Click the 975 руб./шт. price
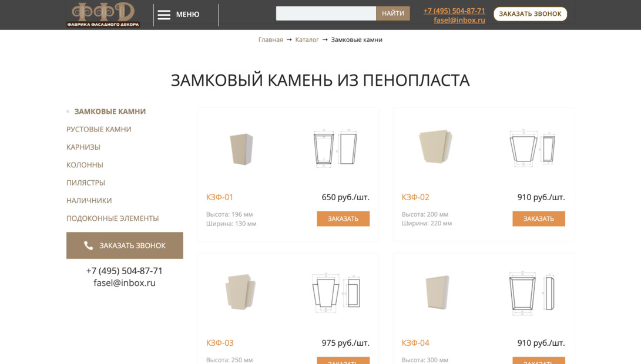 pyautogui.click(x=345, y=343)
